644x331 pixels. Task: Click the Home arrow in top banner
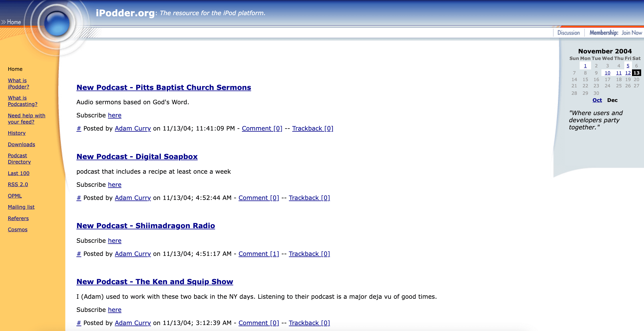pyautogui.click(x=11, y=22)
